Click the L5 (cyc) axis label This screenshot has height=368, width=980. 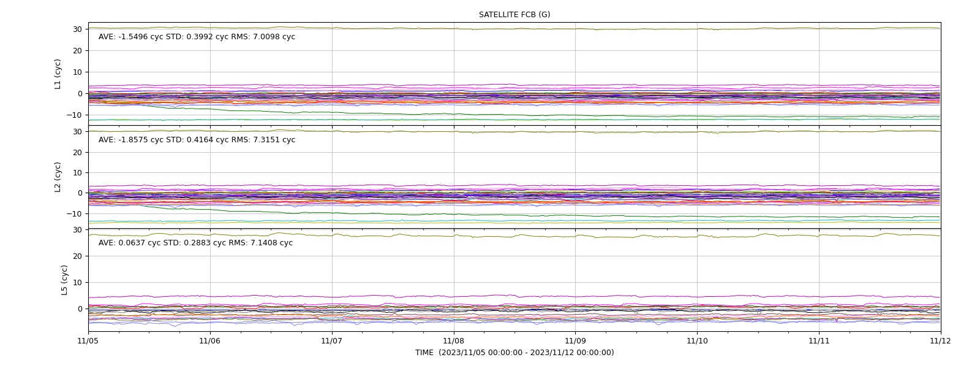pos(64,280)
